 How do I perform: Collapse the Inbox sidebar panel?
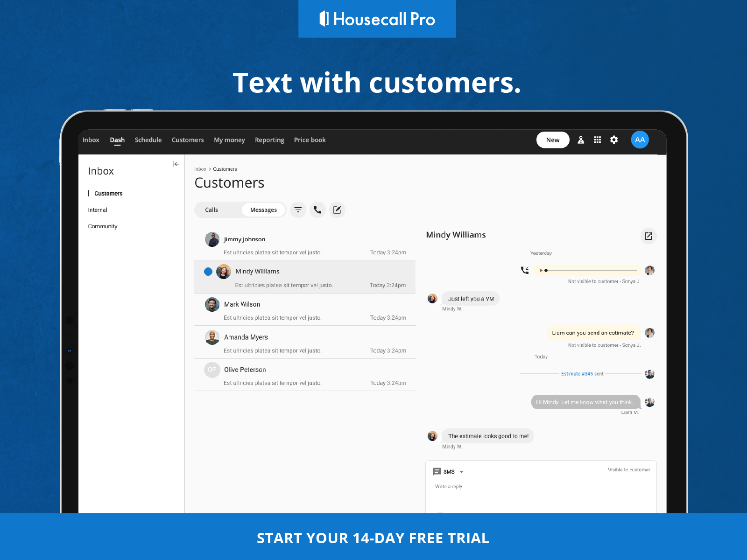176,164
